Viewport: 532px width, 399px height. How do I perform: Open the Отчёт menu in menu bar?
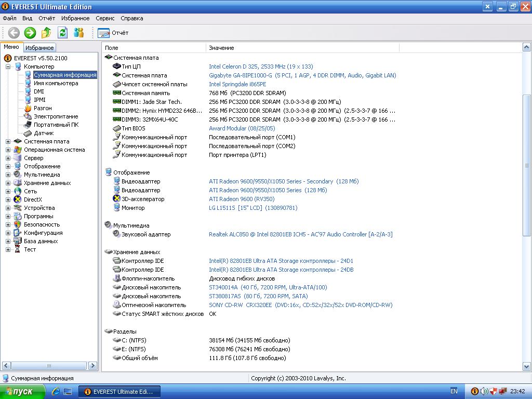coord(47,18)
